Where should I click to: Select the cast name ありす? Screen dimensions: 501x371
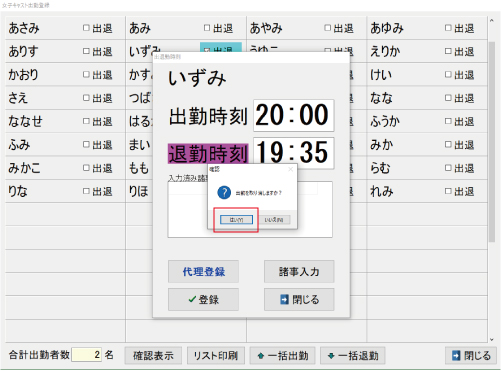click(23, 51)
